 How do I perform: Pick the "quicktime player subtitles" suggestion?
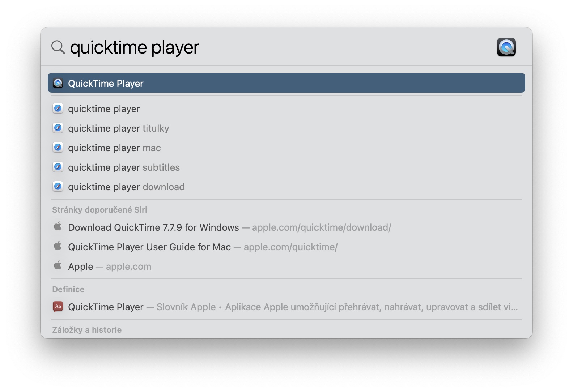tap(286, 167)
